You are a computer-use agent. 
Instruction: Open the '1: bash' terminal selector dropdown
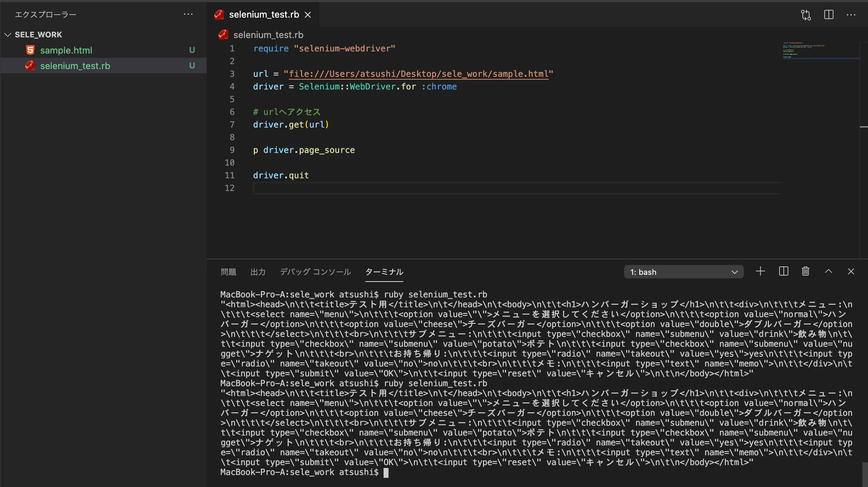pos(684,272)
